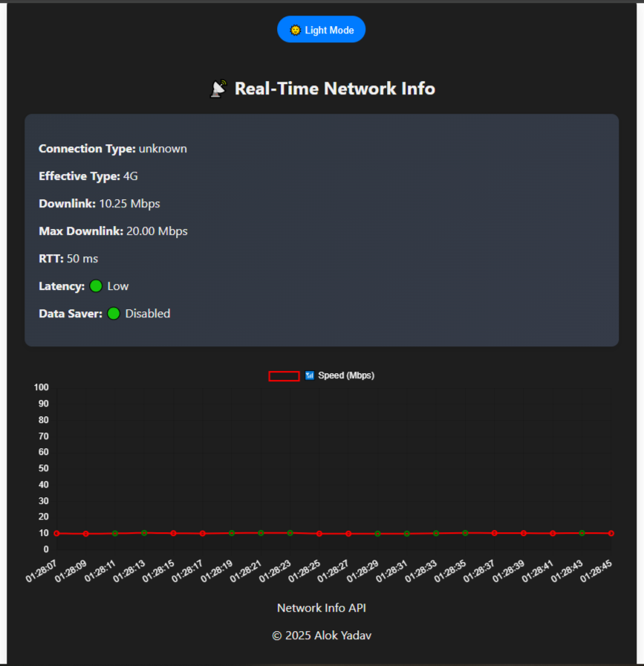Image resolution: width=644 pixels, height=666 pixels.
Task: Click the Max Downlink 20.00 Mbps row
Action: pyautogui.click(x=113, y=231)
